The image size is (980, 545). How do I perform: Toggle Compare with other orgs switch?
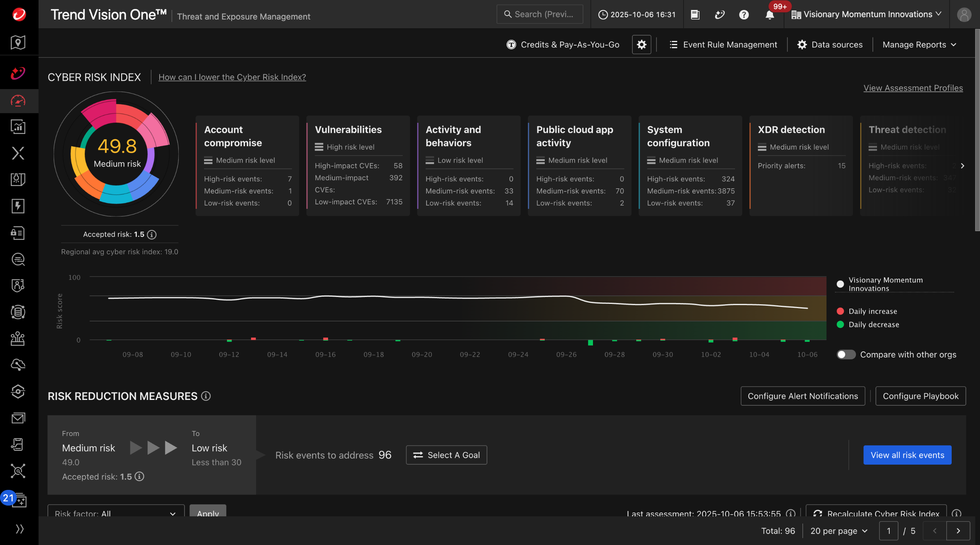click(x=846, y=354)
